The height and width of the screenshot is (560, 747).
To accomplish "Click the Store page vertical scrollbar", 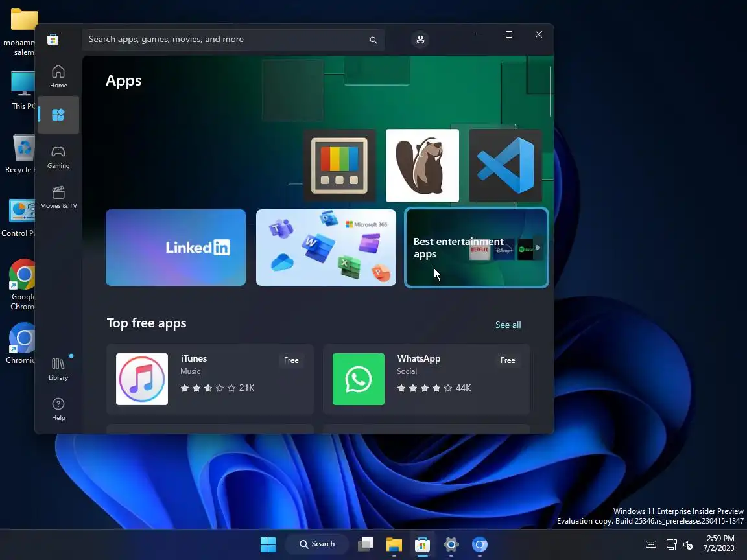I will coord(551,91).
